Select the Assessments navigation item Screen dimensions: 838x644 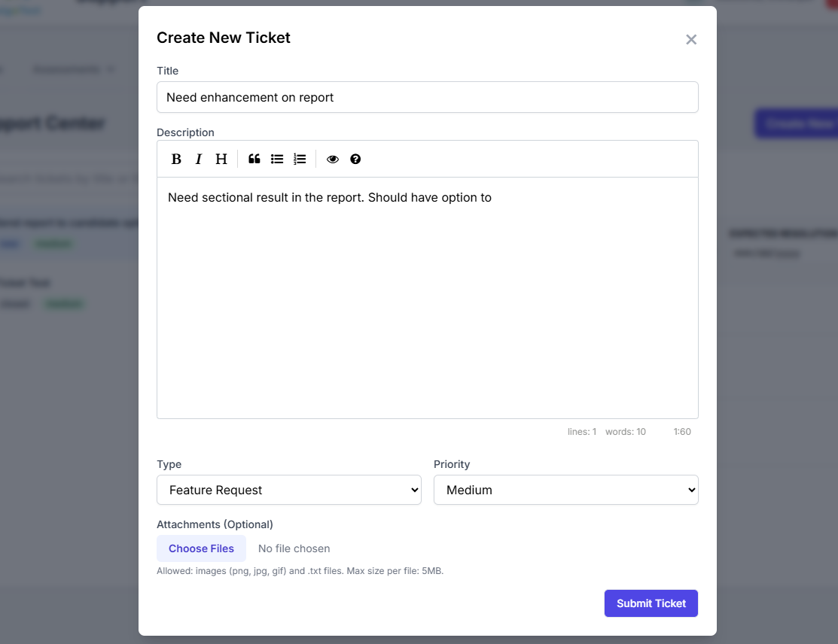click(66, 68)
